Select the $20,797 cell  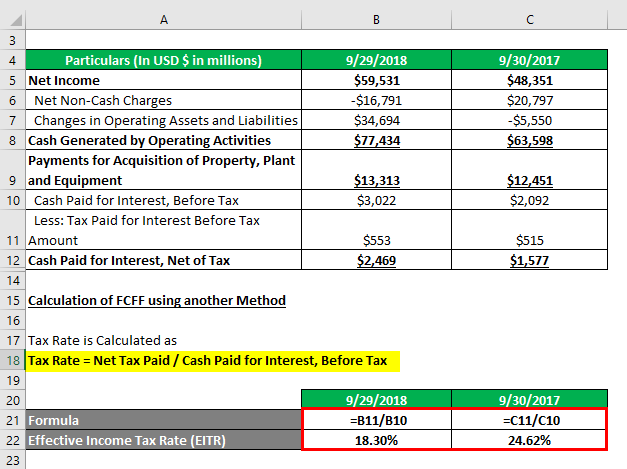529,100
